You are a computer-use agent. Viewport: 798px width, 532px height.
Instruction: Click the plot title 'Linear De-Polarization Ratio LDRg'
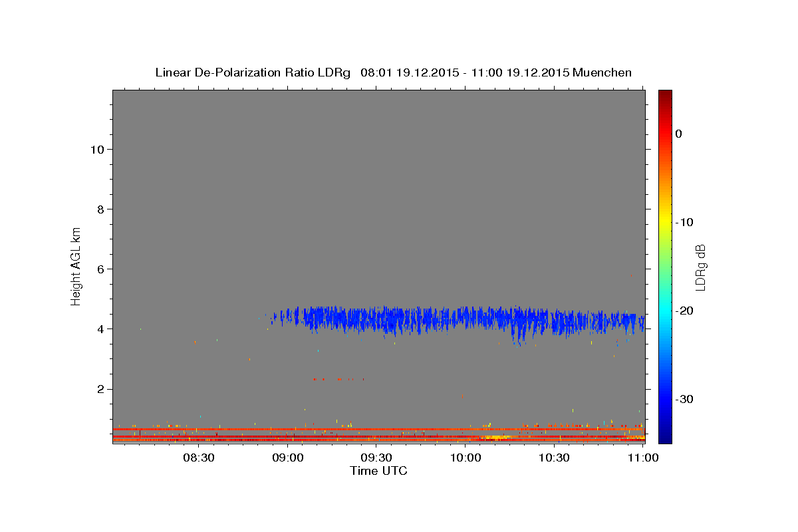(x=253, y=72)
